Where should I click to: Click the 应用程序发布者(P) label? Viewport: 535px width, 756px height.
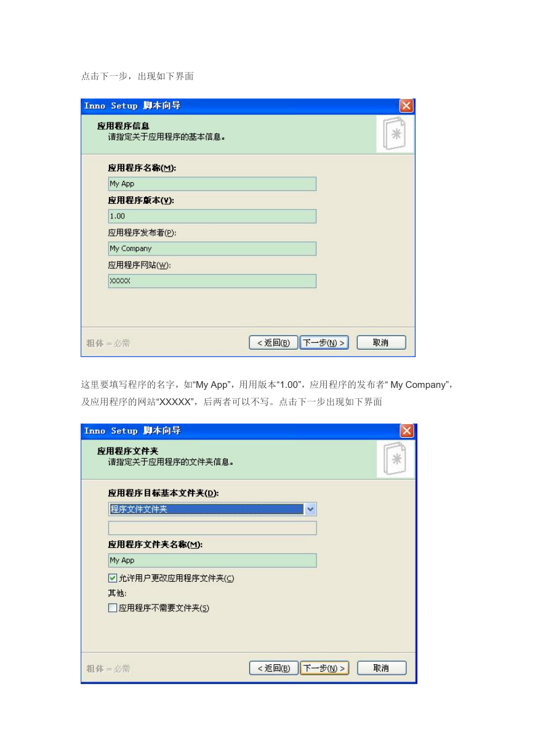142,233
